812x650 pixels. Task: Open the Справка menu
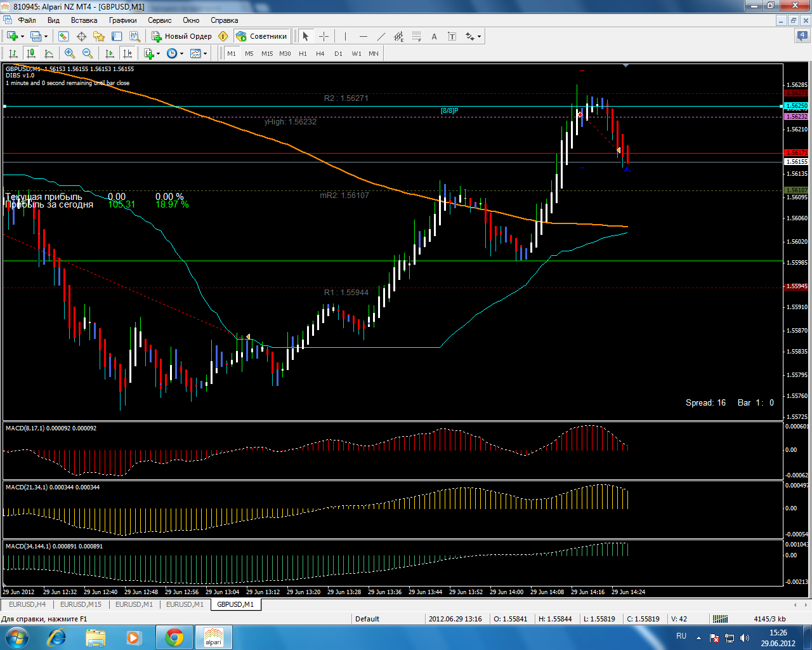[225, 20]
